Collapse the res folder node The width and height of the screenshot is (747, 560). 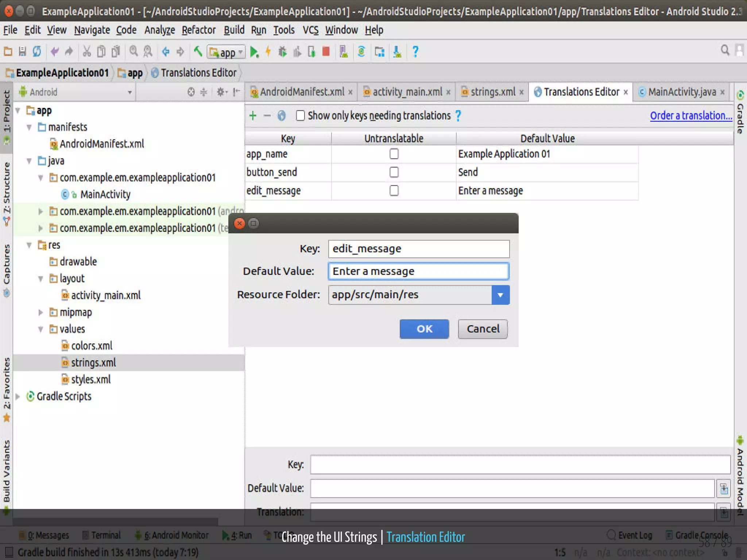click(29, 245)
